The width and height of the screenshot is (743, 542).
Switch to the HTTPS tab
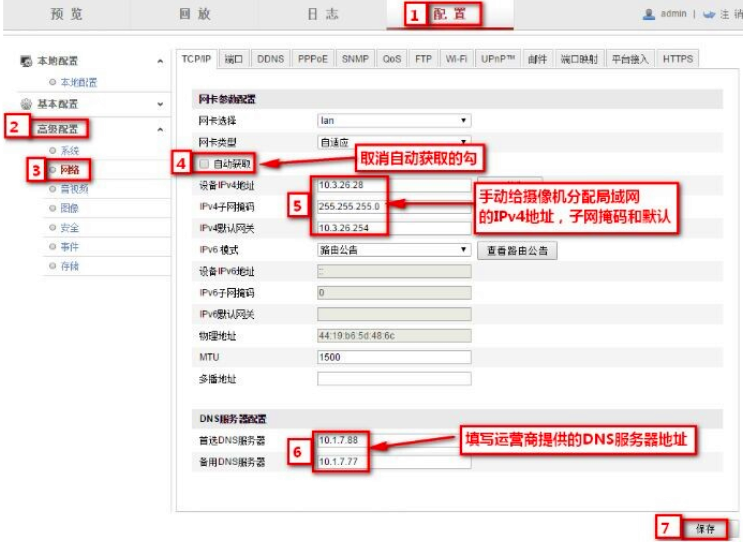click(x=678, y=59)
